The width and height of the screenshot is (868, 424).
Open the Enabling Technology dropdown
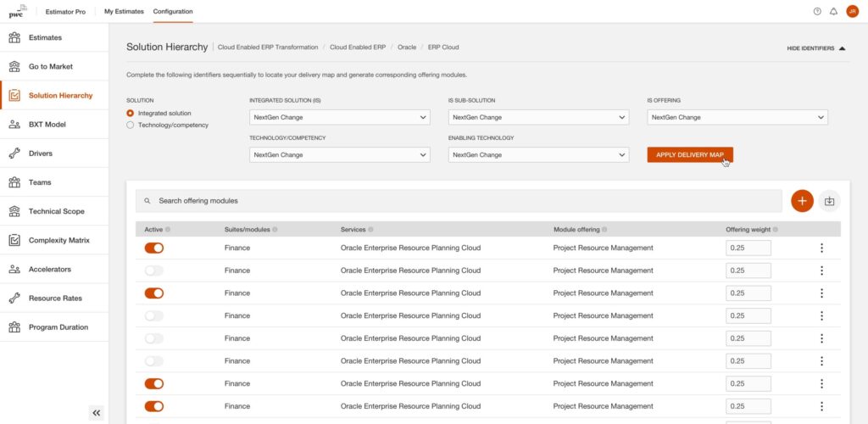538,155
